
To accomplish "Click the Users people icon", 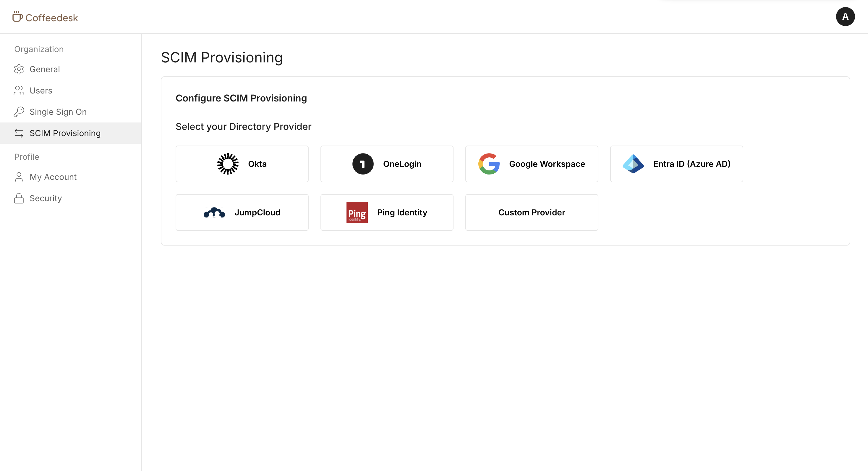I will [19, 90].
